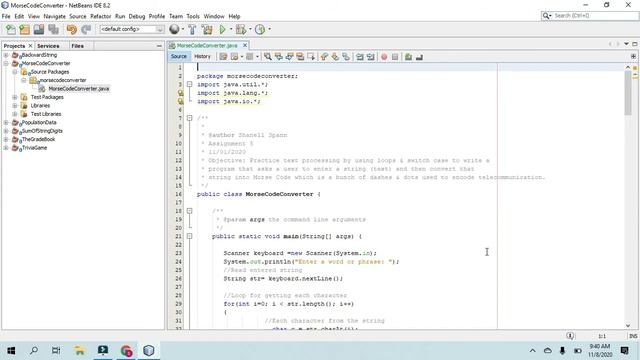
Task: Expand the BackwardString project node
Action: (6, 55)
